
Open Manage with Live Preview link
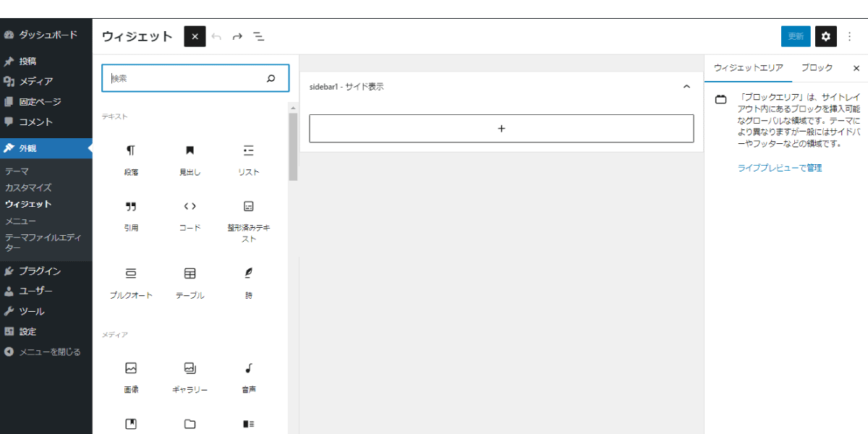click(780, 168)
